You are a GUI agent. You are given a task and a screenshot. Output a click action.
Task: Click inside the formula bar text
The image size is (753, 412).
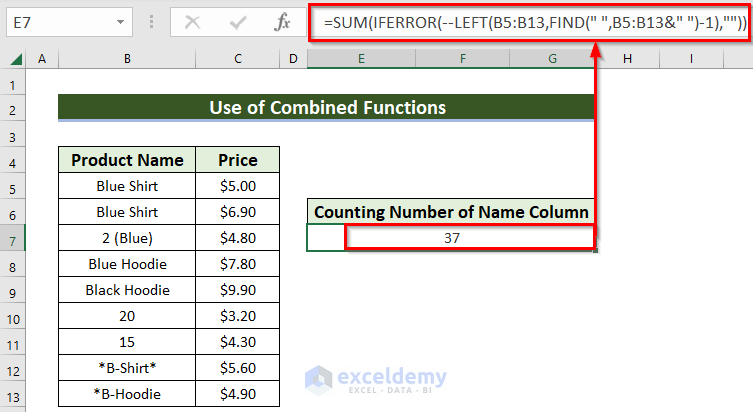(534, 22)
